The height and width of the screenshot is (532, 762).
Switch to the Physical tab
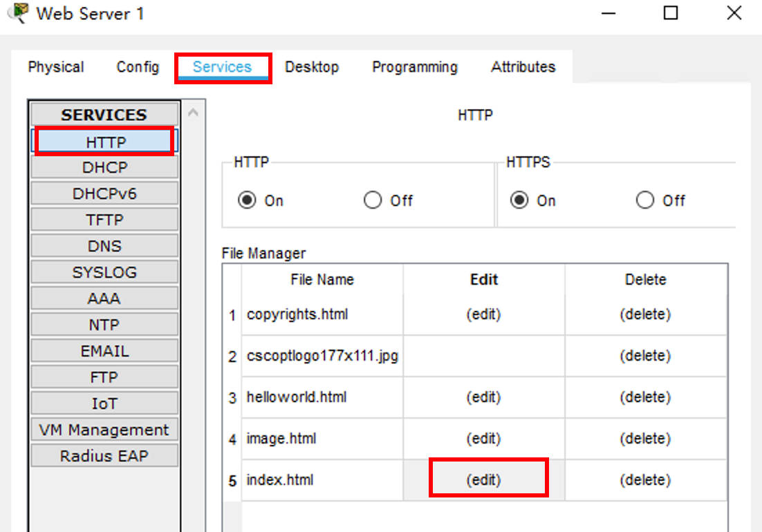click(56, 67)
